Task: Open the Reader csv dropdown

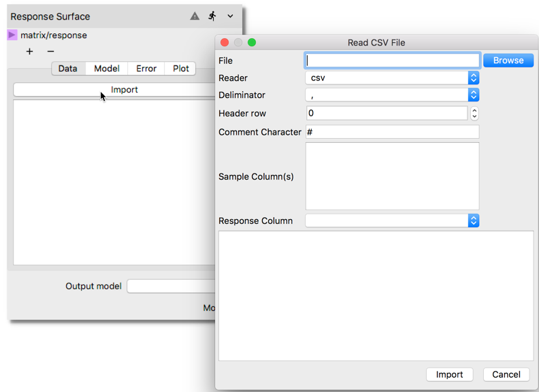Action: point(393,78)
